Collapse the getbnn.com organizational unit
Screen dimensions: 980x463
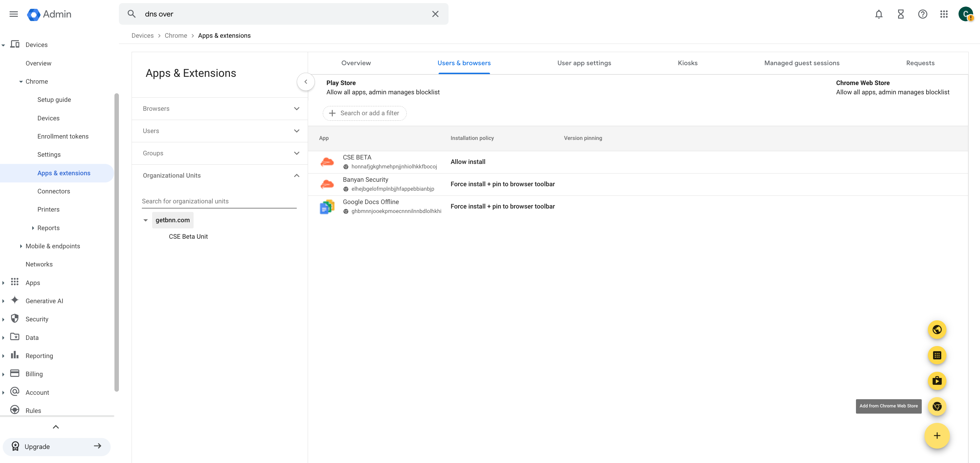145,220
